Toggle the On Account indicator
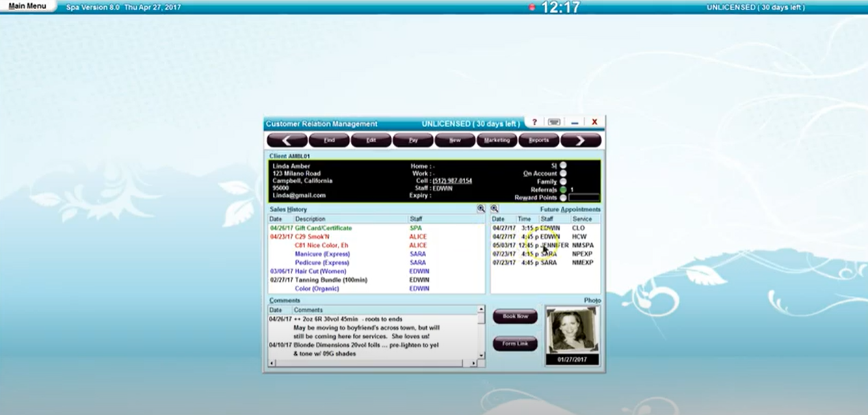This screenshot has width=868, height=415. point(563,173)
